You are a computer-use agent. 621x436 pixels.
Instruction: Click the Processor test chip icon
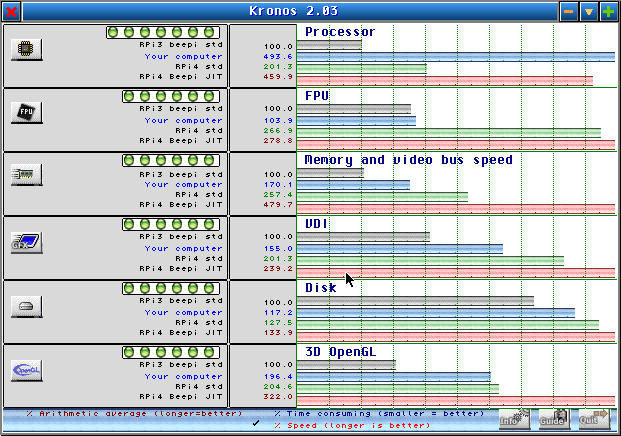pos(27,50)
